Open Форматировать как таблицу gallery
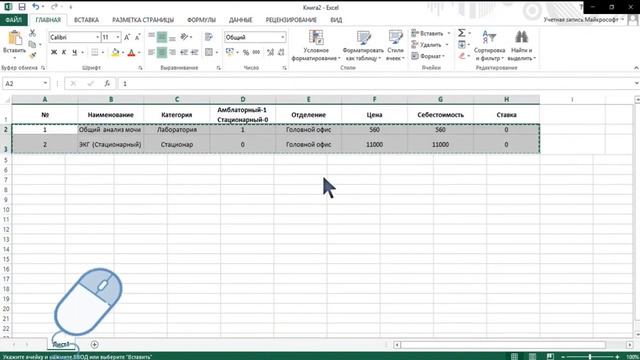640x360 pixels. point(363,45)
